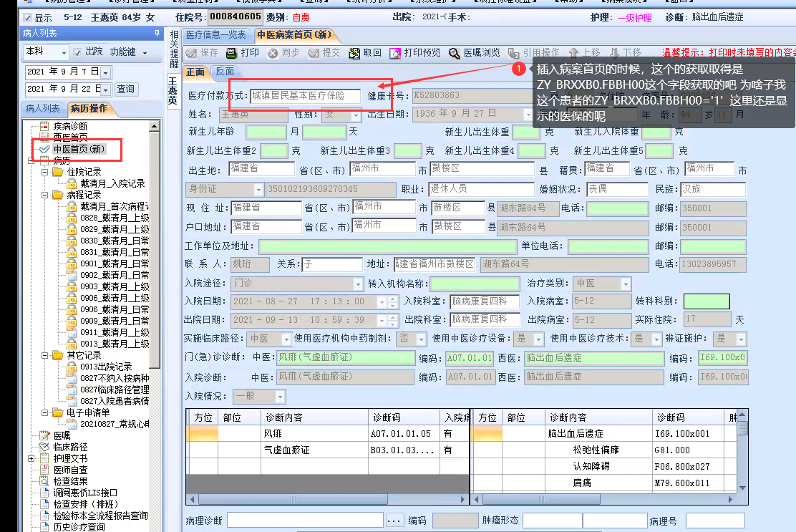
Task: Click the 保存 save toolbar icon
Action: [x=191, y=53]
